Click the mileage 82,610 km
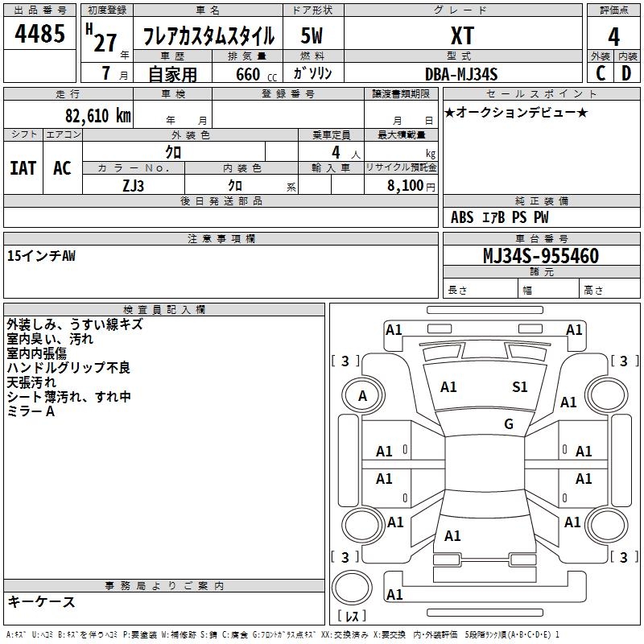 (x=97, y=115)
